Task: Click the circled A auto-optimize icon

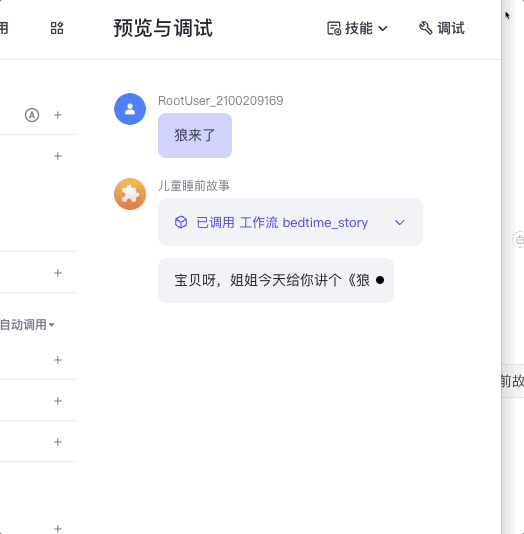Action: pos(32,115)
